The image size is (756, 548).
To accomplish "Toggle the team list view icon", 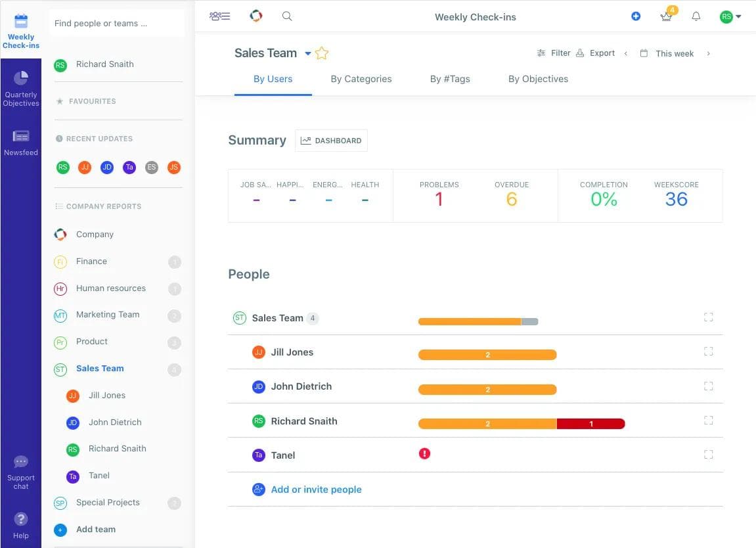I will point(219,16).
